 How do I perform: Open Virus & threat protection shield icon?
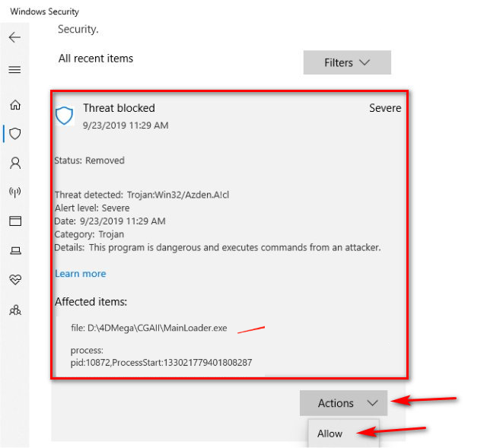[14, 134]
